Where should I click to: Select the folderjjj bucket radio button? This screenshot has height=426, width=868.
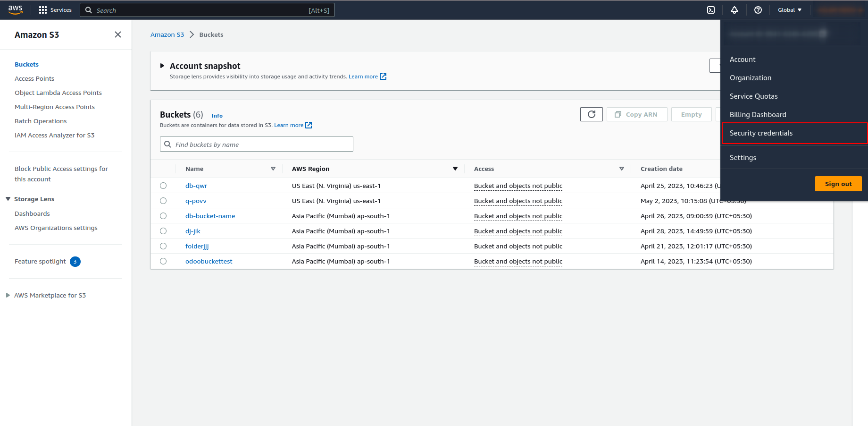point(163,246)
